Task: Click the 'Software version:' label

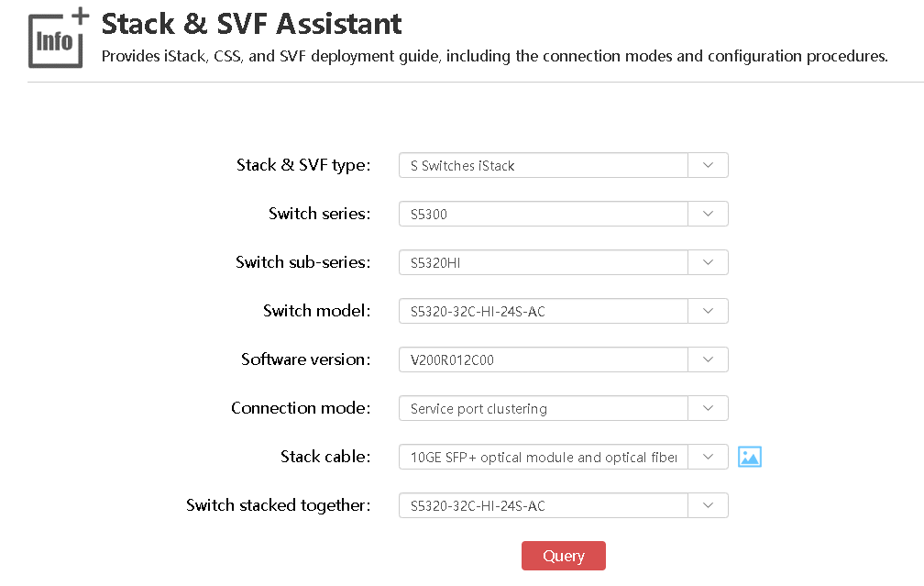Action: point(306,359)
